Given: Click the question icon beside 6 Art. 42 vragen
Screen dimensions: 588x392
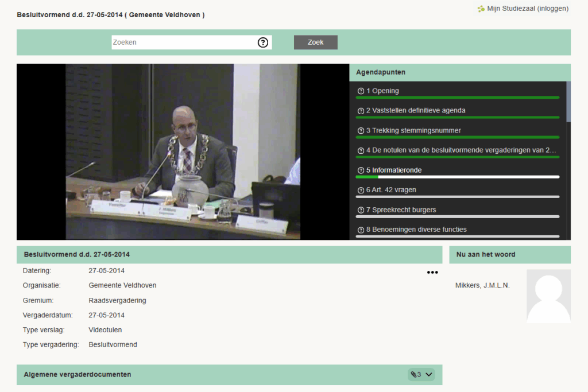Looking at the screenshot, I should coord(361,190).
